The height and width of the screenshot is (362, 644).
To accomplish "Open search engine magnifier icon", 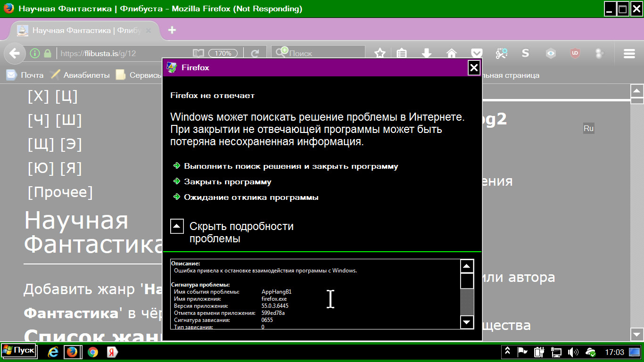I will pyautogui.click(x=281, y=52).
